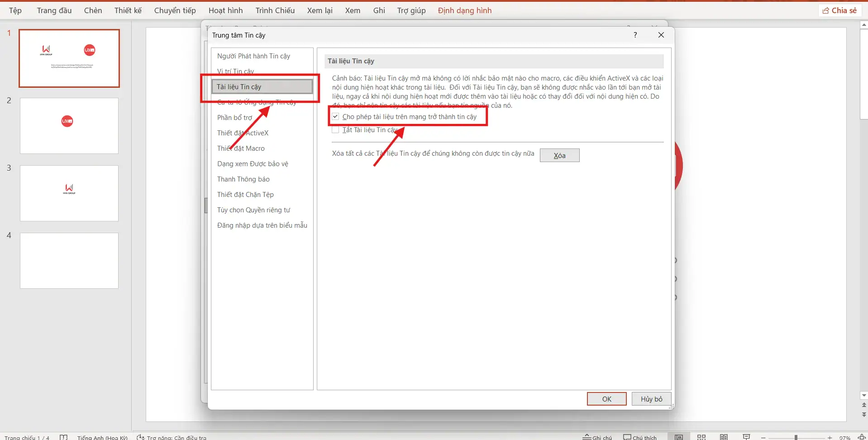Switch to Slide Sorter view icon
868x440 pixels.
click(701, 437)
